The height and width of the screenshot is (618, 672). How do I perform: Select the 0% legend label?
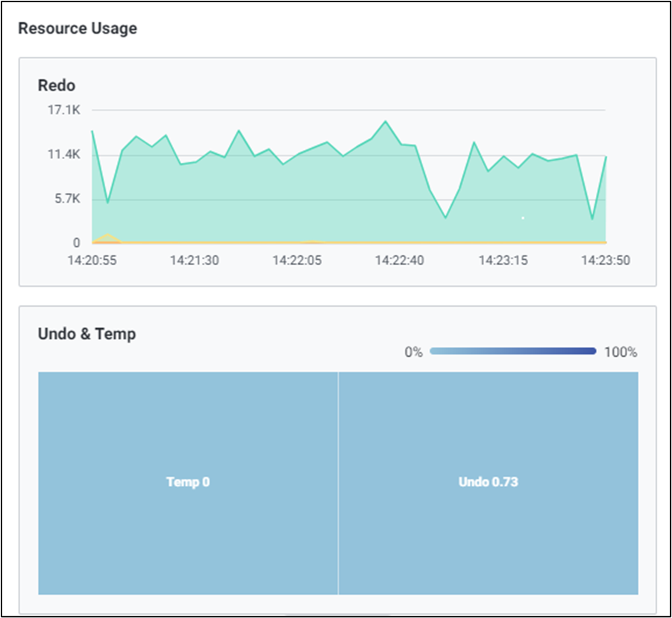coord(413,352)
